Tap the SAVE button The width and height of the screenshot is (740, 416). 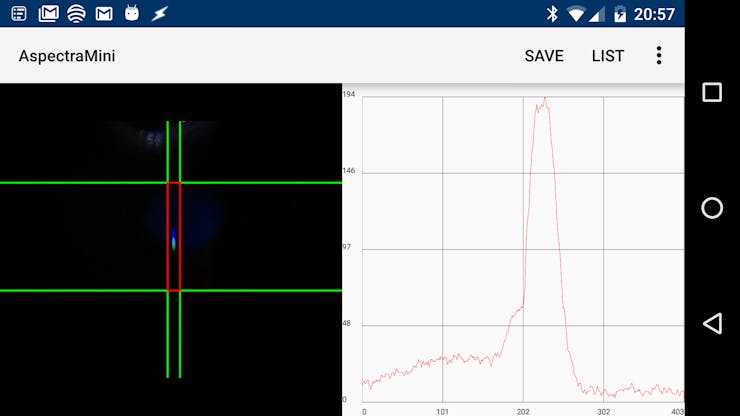[x=544, y=56]
